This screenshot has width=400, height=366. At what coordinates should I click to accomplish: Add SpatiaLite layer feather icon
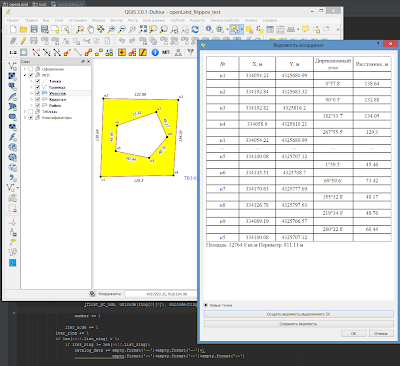pyautogui.click(x=12, y=97)
